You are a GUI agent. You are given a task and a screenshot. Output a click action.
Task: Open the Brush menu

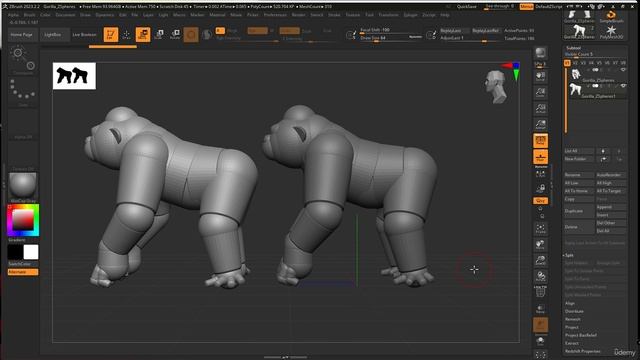click(x=29, y=15)
